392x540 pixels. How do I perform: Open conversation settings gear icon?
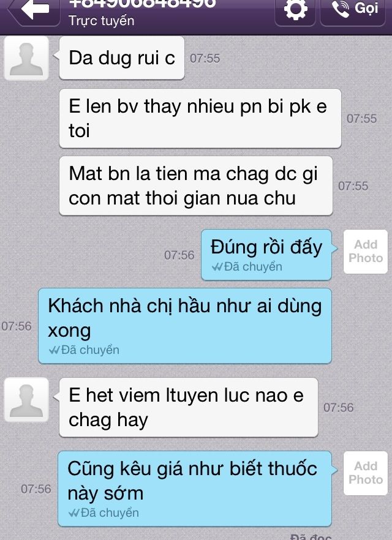click(x=295, y=10)
